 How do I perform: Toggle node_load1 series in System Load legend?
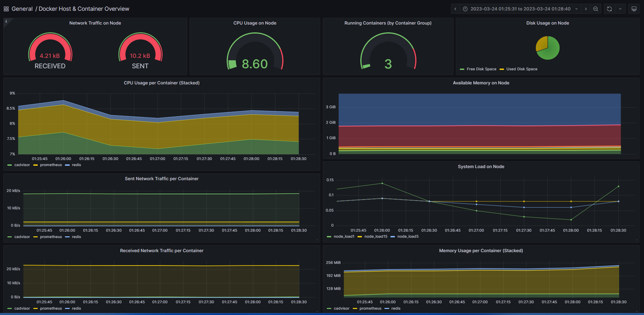(x=344, y=236)
